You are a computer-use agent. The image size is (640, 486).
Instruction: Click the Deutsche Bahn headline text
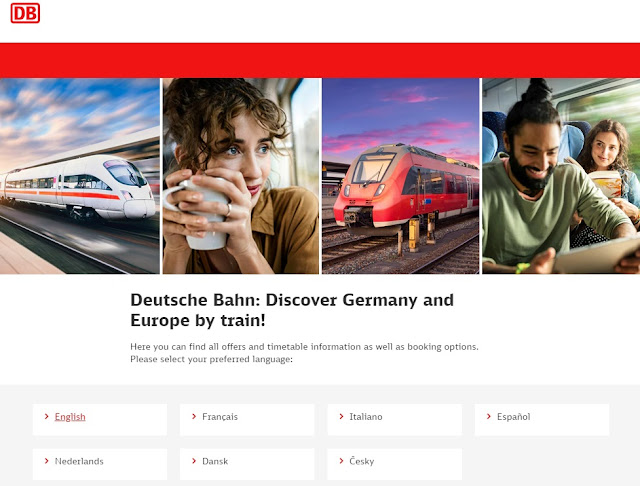[x=292, y=310]
